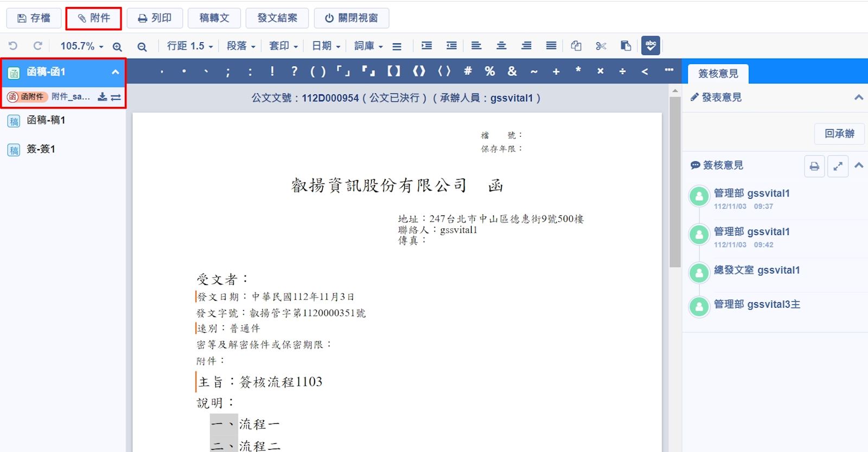Click the 發文結案 button

(x=277, y=18)
